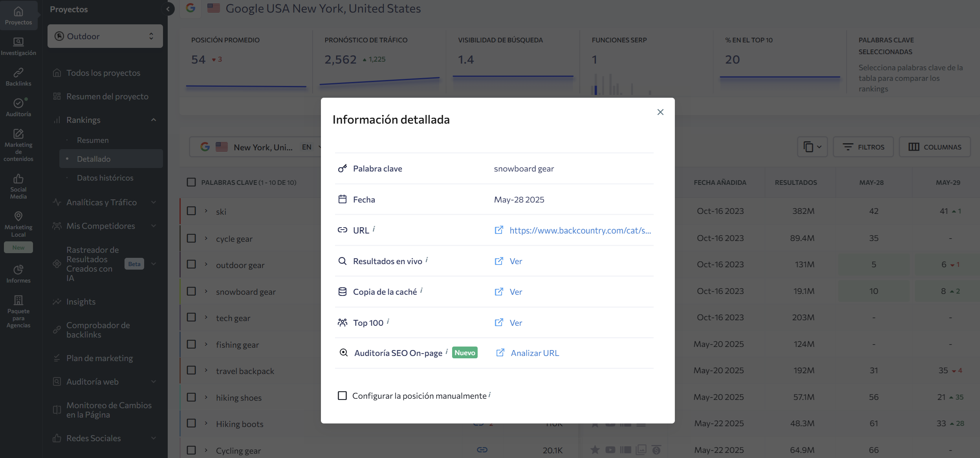Viewport: 980px width, 458px height.
Task: Click Ver link for Resultados en vivo
Action: 515,261
